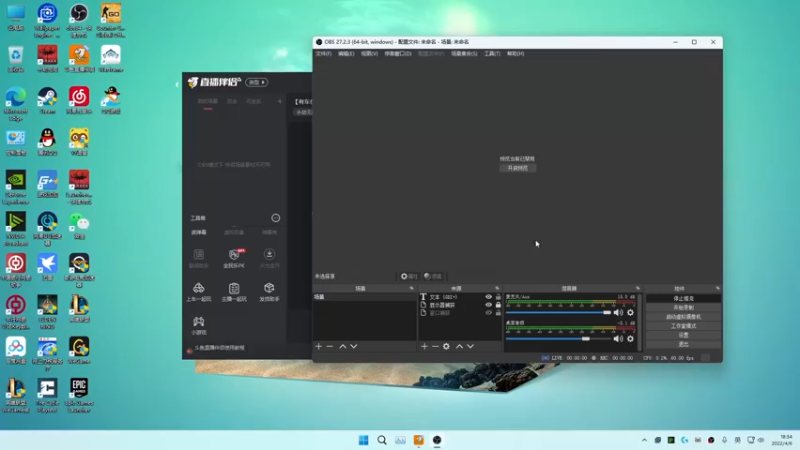
Task: Open the 帮助(H) menu in OBS
Action: pos(515,54)
